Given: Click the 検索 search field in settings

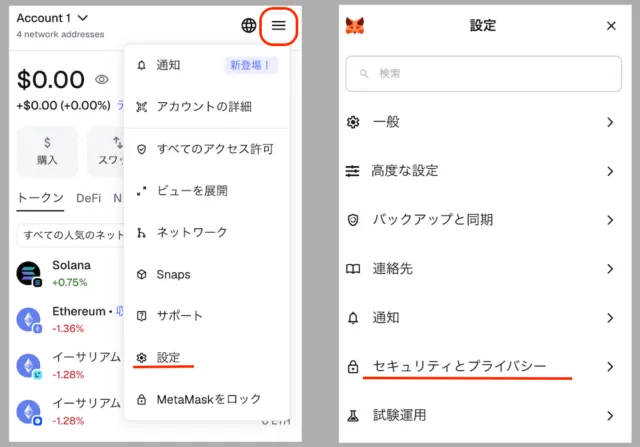Looking at the screenshot, I should pyautogui.click(x=483, y=73).
